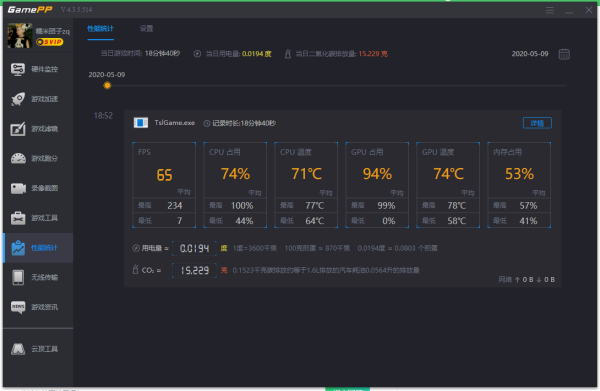Open game filter (游戏滤镜) icon
The image size is (600, 391).
(18, 129)
